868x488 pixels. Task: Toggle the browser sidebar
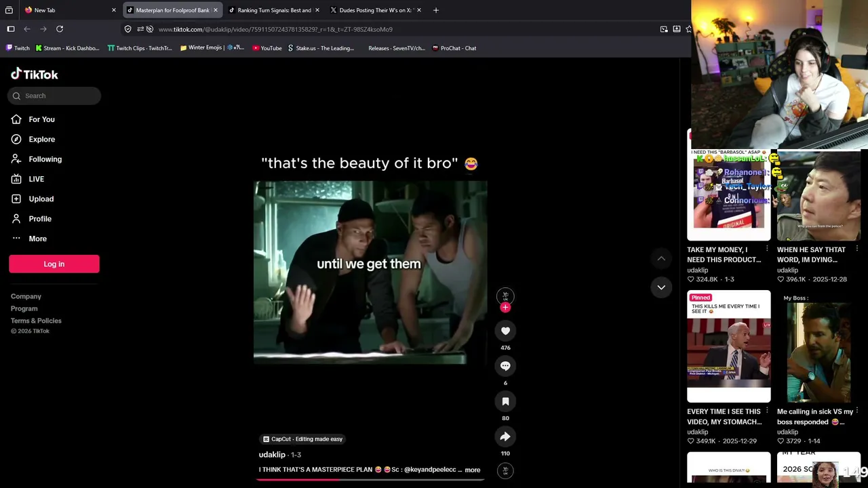pyautogui.click(x=11, y=29)
